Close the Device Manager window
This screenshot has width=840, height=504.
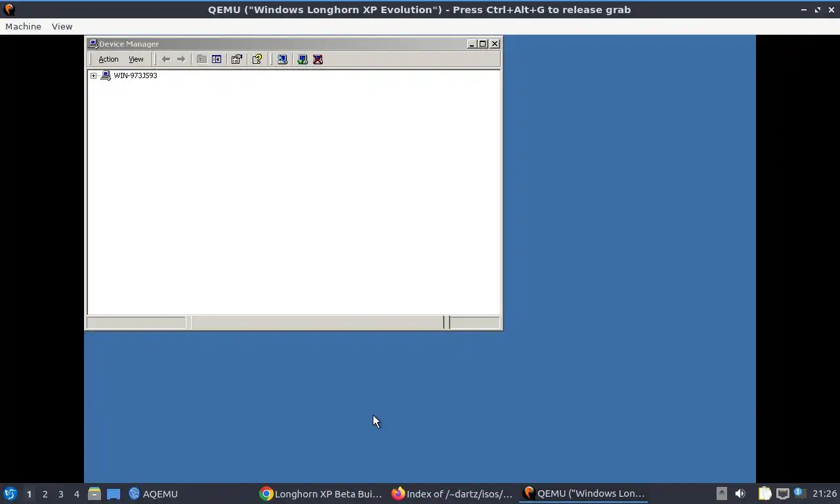(495, 44)
